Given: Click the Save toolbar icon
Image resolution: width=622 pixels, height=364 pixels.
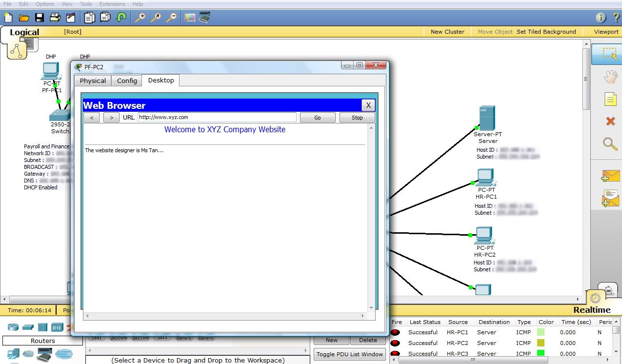Looking at the screenshot, I should (40, 18).
